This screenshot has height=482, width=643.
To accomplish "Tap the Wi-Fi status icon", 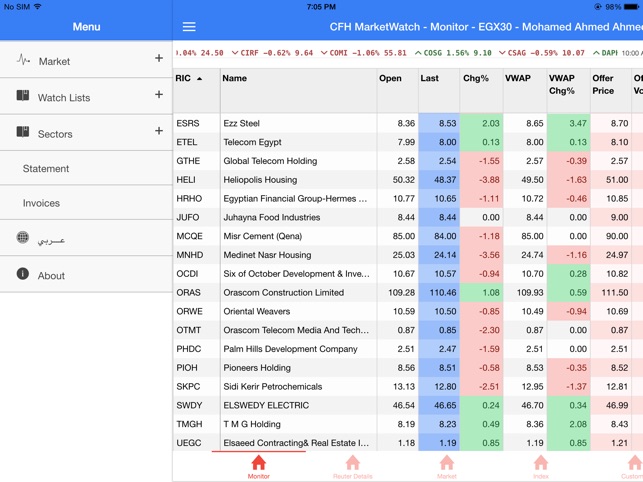I will pyautogui.click(x=38, y=7).
